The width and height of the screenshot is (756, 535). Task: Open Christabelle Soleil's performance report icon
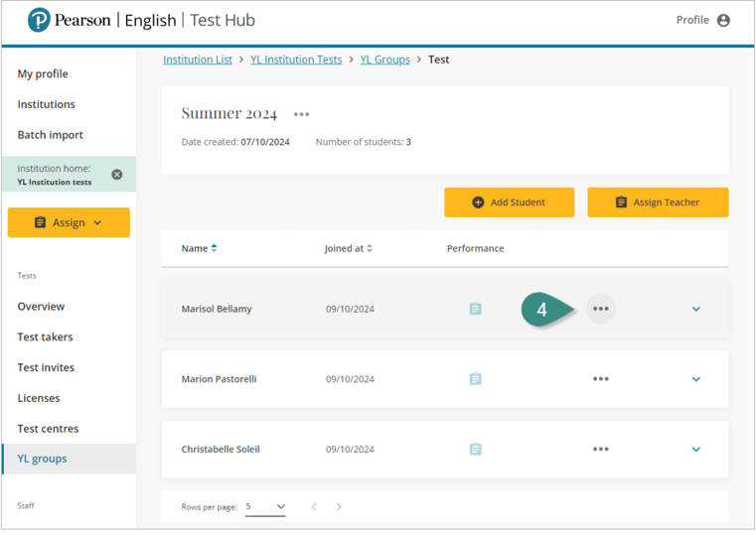tap(475, 450)
